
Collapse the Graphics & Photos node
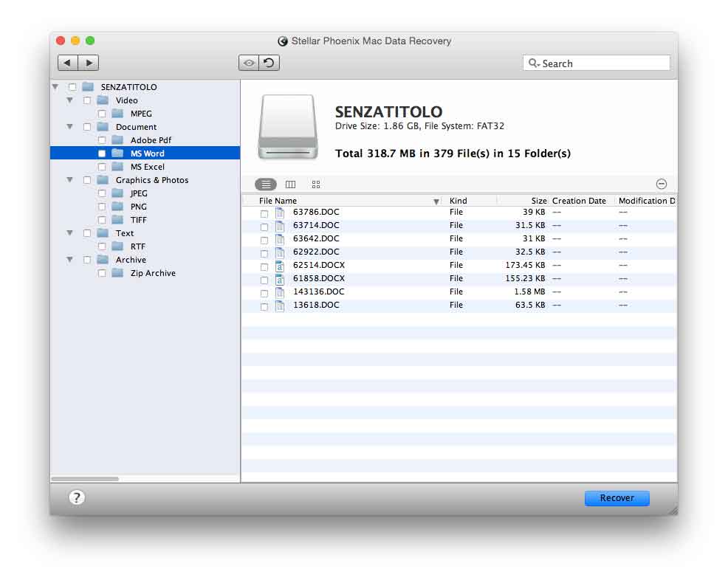pyautogui.click(x=69, y=180)
